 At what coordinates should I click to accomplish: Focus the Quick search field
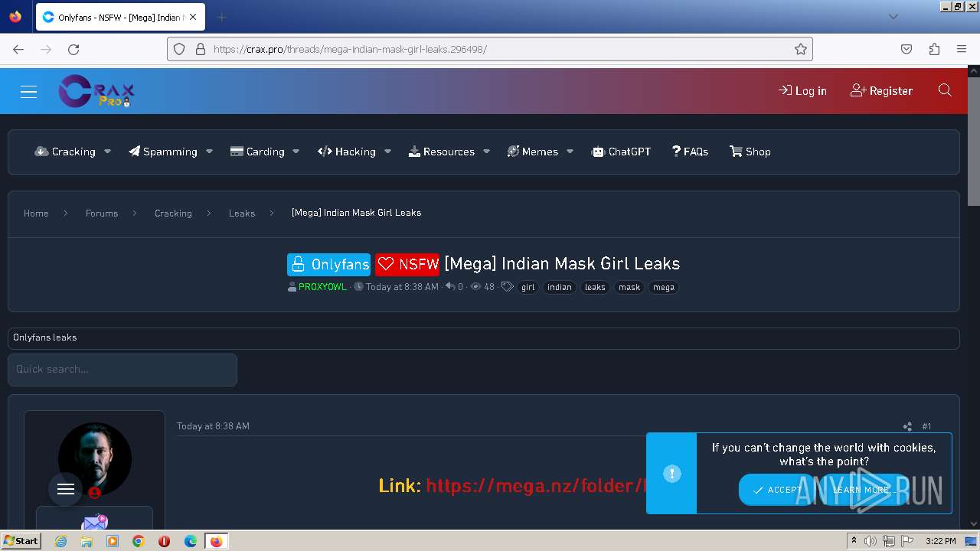point(122,370)
